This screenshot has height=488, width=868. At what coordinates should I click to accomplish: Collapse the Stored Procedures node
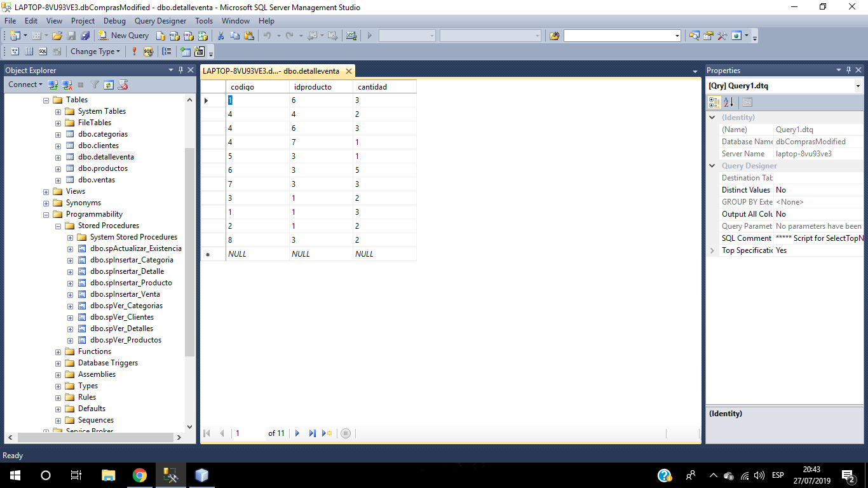(58, 226)
